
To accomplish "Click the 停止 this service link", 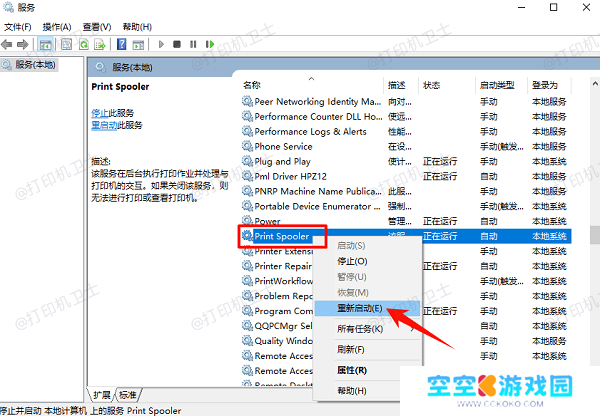I will pos(100,113).
